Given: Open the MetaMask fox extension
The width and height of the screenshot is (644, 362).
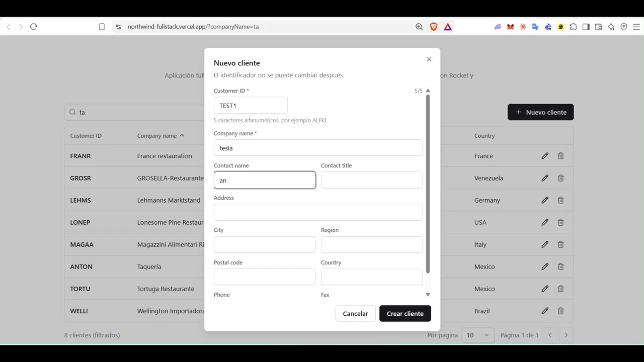Looking at the screenshot, I should pyautogui.click(x=511, y=27).
